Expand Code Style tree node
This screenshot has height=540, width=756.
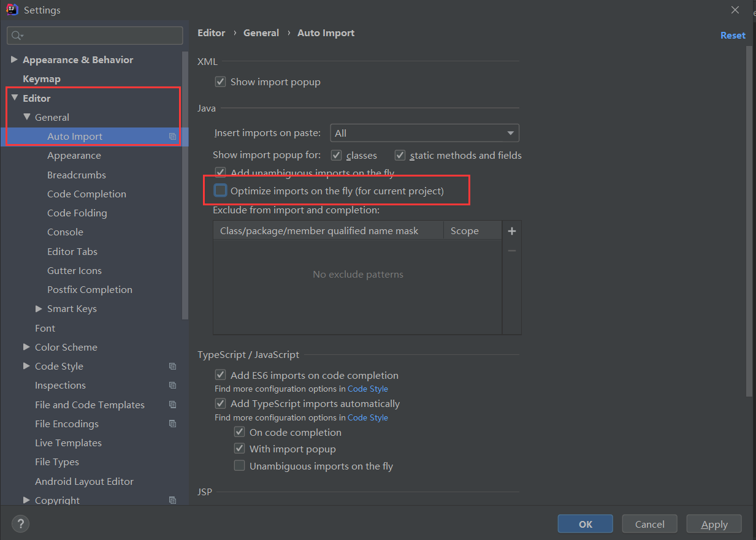coord(26,365)
